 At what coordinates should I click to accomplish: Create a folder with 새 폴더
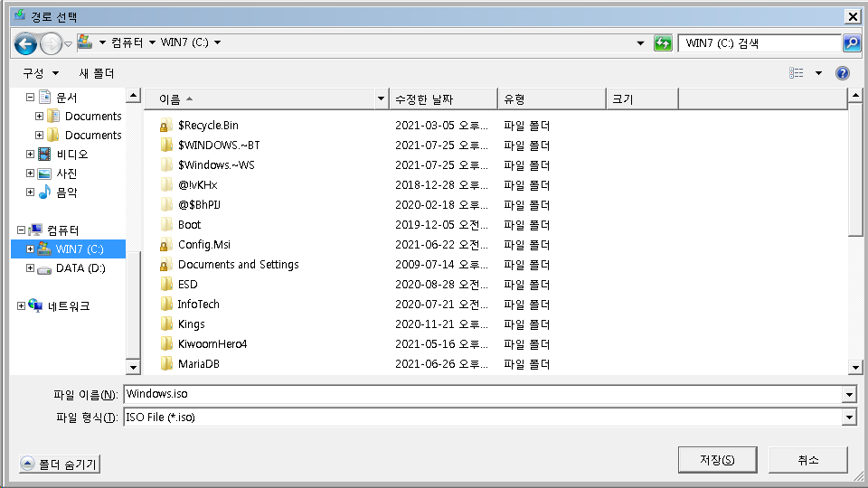pos(97,73)
